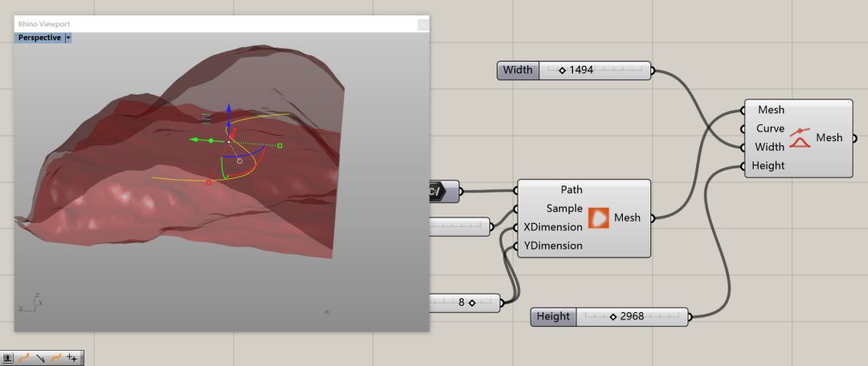Click the download arrow icon in bottom toolbar

point(8,358)
